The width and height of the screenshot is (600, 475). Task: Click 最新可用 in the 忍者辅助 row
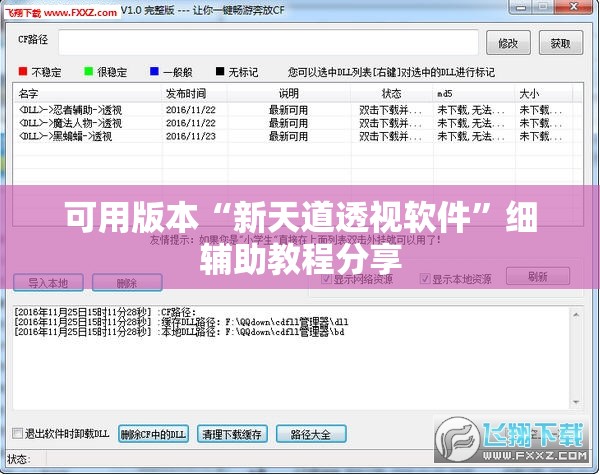coord(289,110)
